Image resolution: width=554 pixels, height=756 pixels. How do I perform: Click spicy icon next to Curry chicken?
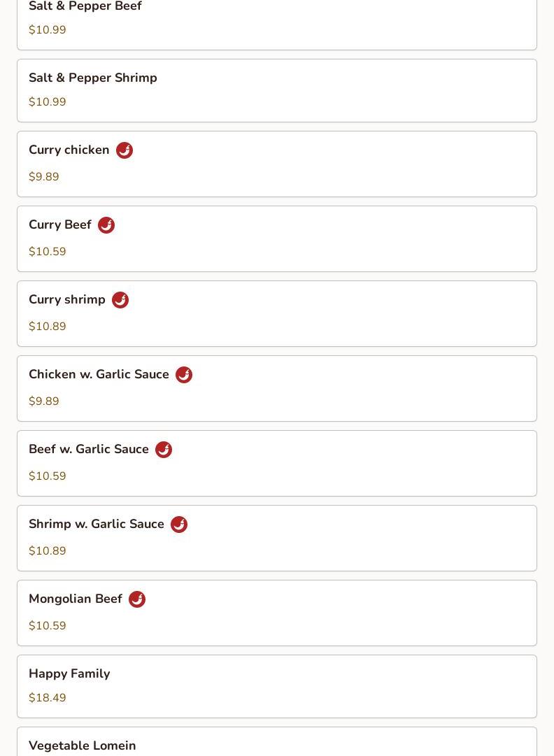[x=125, y=150]
